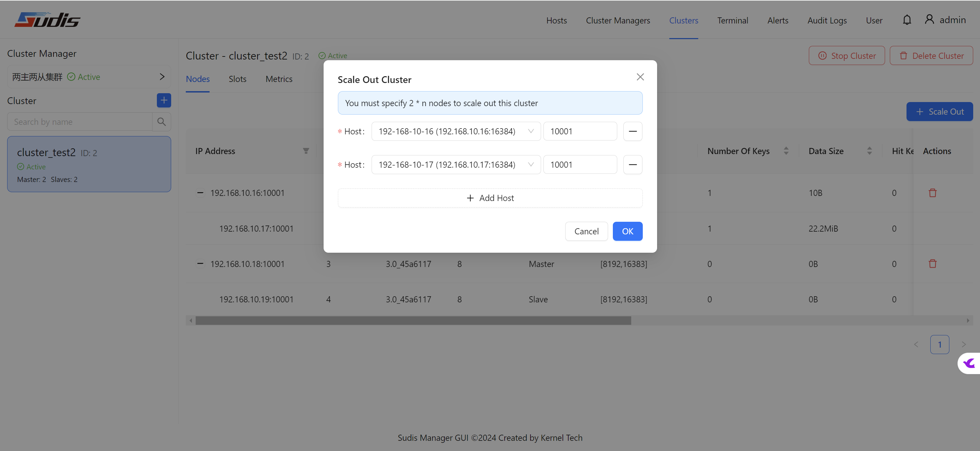This screenshot has height=451, width=980.
Task: Close the Scale Out Cluster dialog
Action: (x=640, y=77)
